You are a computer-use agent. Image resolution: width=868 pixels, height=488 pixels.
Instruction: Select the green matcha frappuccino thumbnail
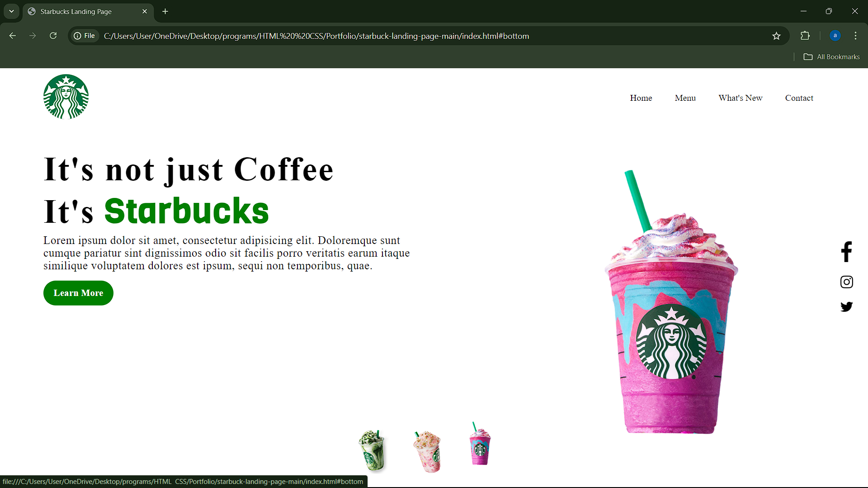point(373,450)
